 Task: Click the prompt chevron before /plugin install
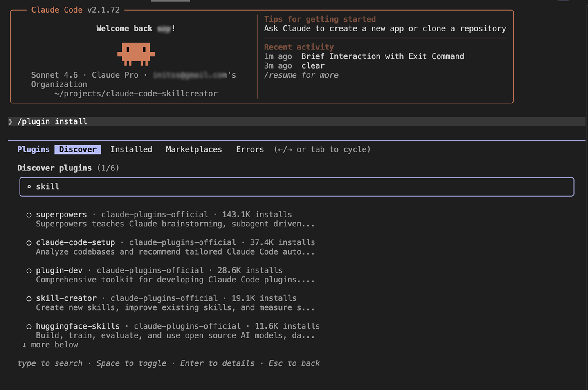10,122
